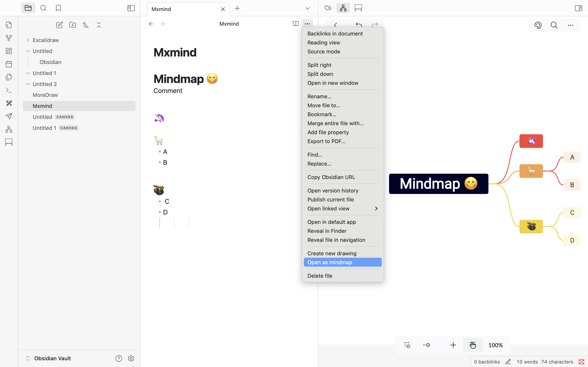
Task: Click the mindmap search magnifier icon
Action: (554, 25)
